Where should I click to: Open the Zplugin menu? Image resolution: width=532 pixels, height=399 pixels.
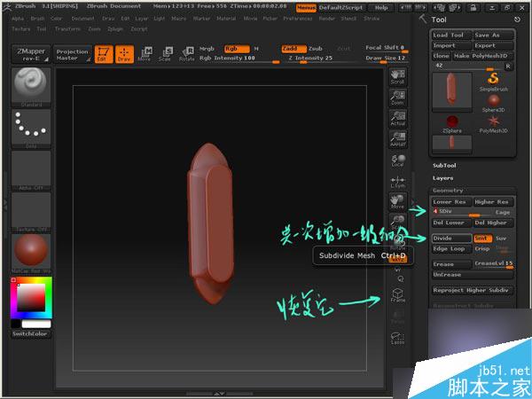click(115, 29)
